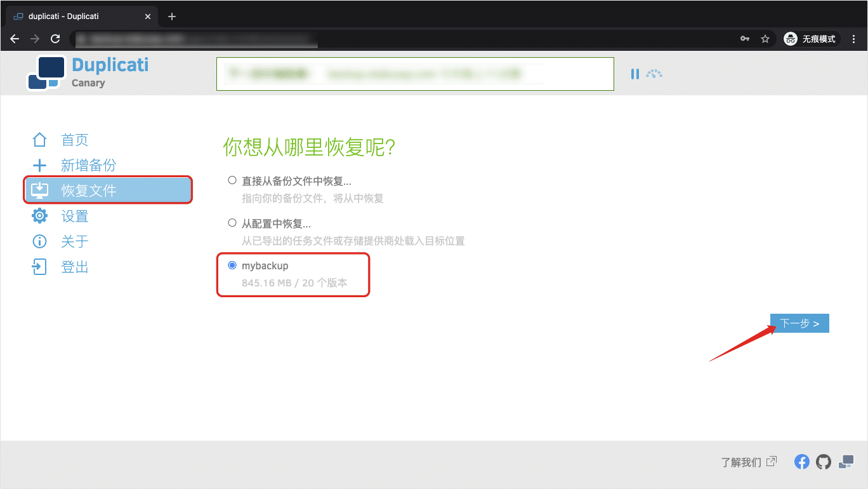Viewport: 868px width, 489px height.
Task: Click the Canary label under Duplicati
Action: 88,83
